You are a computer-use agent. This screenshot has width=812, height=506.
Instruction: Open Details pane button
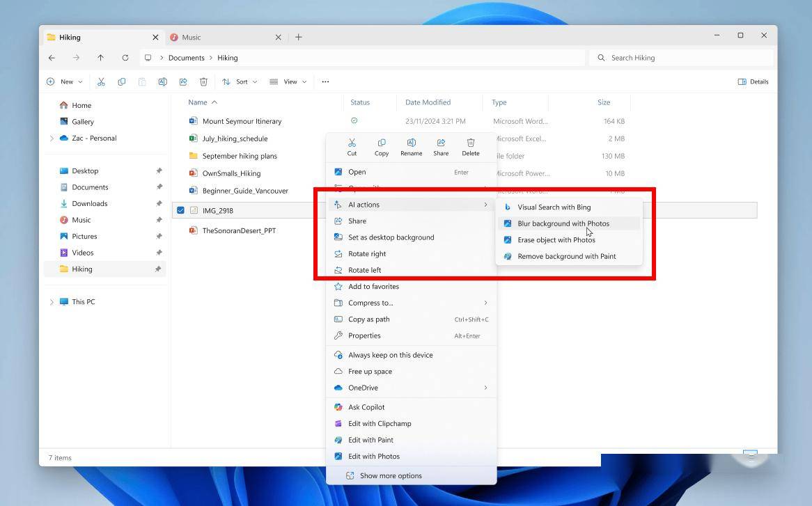753,81
